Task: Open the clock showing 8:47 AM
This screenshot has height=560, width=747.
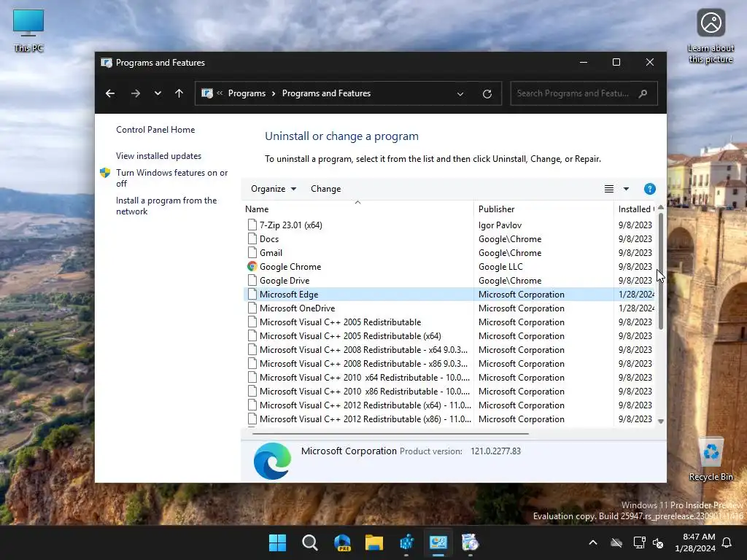Action: (x=695, y=542)
